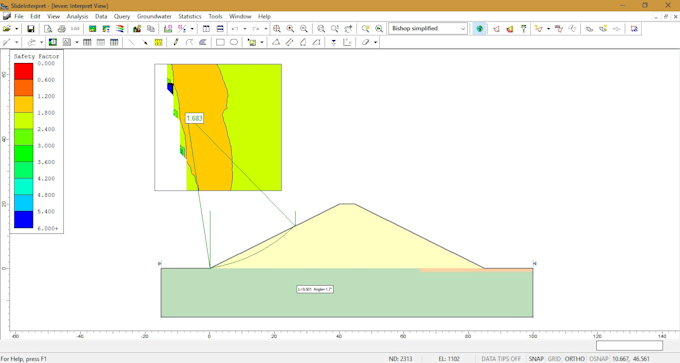Click the EL: 1102 status bar entry
Viewport: 680px width, 363px height.
(449, 359)
